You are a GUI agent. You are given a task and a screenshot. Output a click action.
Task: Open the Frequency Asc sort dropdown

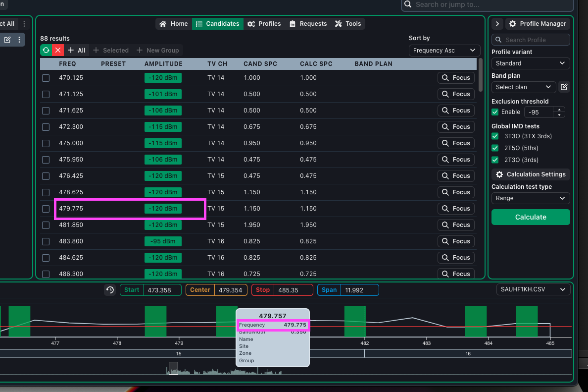tap(444, 51)
